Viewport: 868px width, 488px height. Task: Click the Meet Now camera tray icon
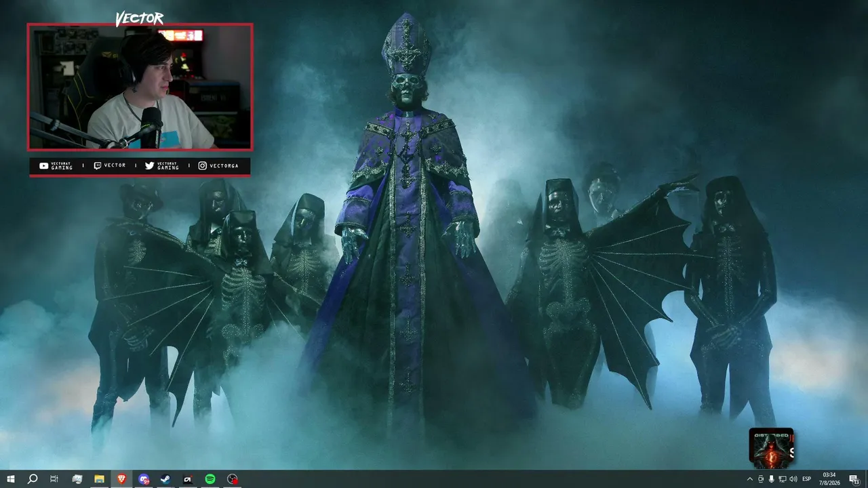pos(760,479)
